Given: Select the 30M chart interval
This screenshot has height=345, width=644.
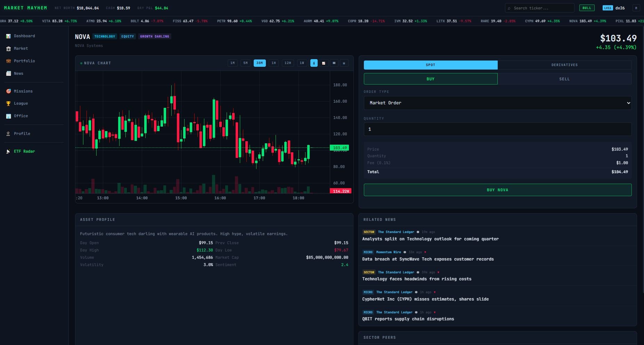Looking at the screenshot, I should click(260, 63).
